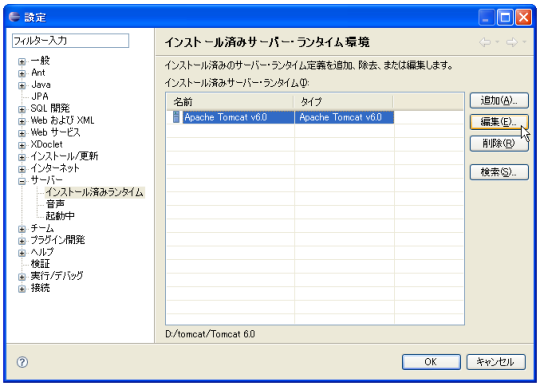Expand the ヘルプ tree node
This screenshot has width=540, height=386.
pos(22,253)
